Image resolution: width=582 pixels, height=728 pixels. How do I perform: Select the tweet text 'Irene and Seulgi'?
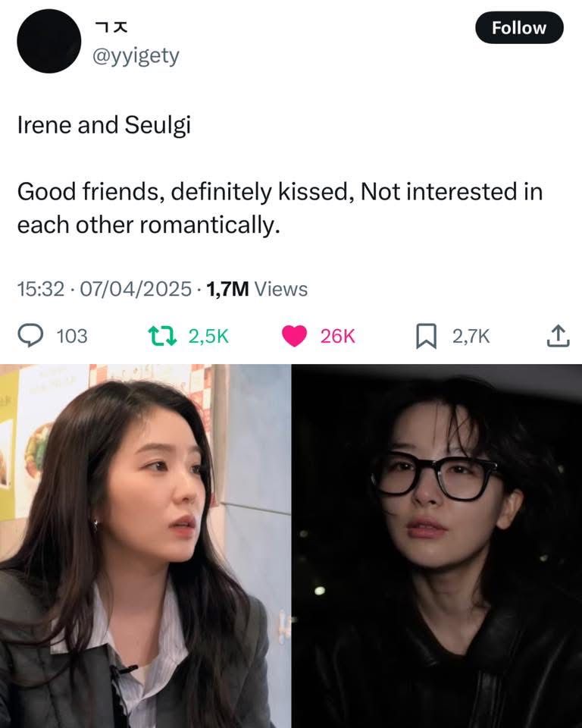click(x=104, y=125)
